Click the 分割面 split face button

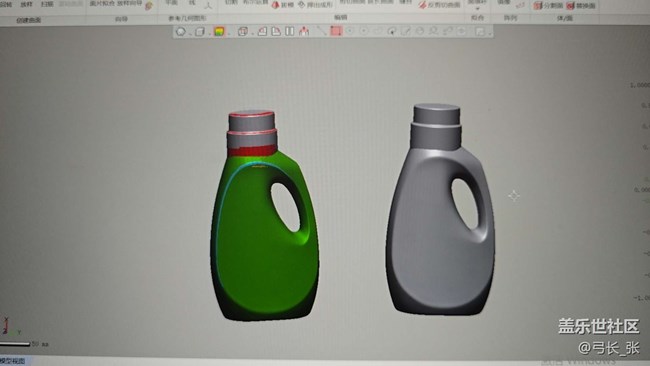[x=548, y=5]
